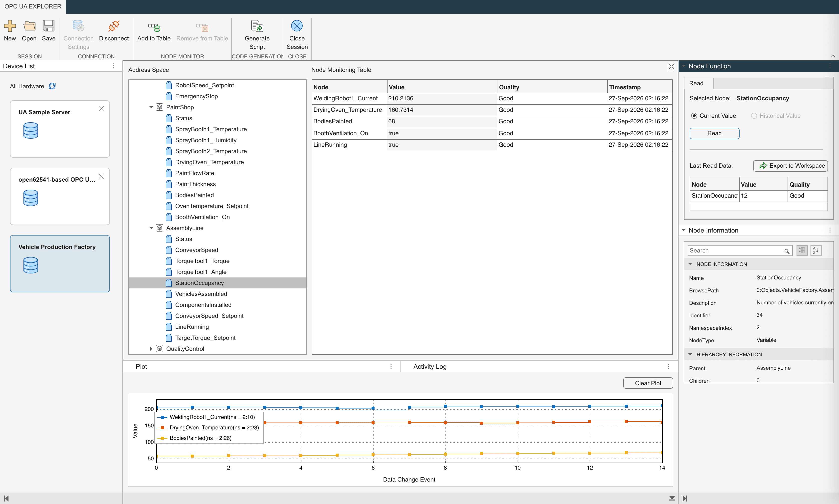Collapse the Node Function panel
The image size is (839, 504).
point(683,66)
